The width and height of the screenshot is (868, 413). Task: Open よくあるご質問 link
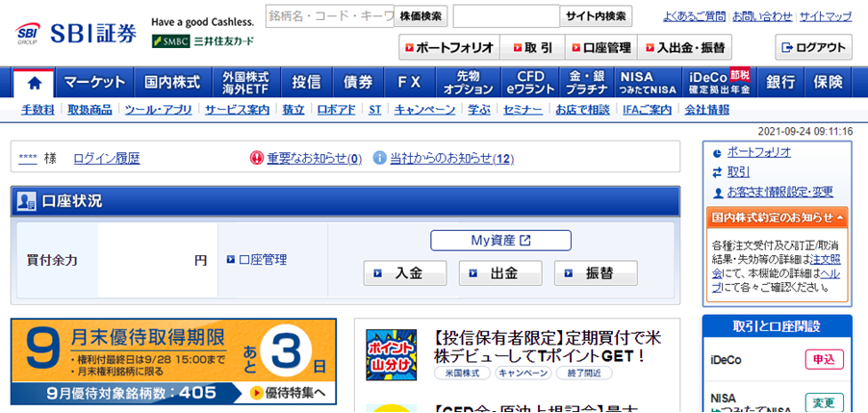point(694,17)
